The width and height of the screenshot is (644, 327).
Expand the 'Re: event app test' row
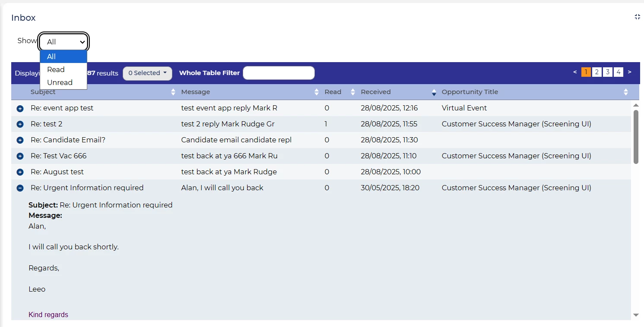[x=20, y=109]
